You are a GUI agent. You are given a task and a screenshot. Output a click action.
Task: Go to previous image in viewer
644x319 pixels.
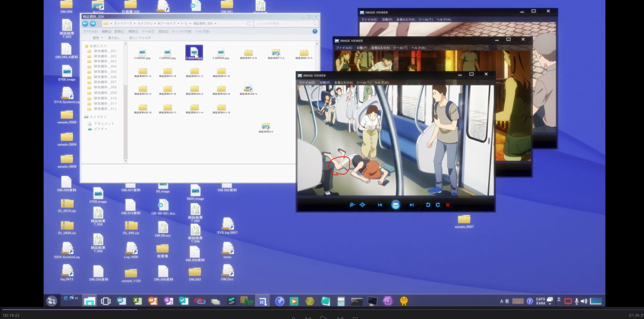coord(380,205)
